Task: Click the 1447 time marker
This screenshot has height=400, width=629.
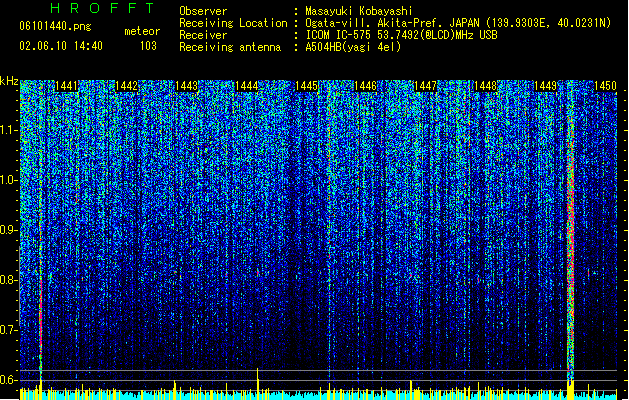Action: click(425, 86)
